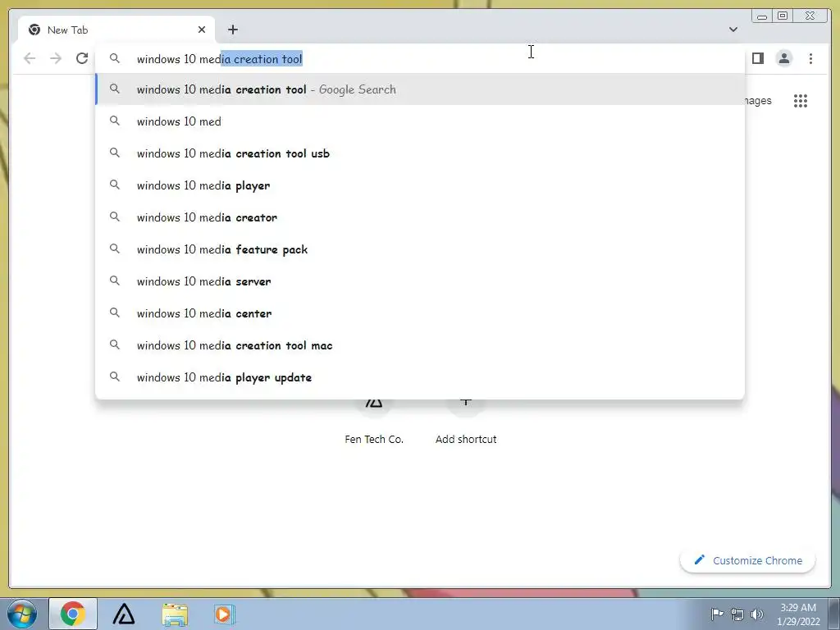
Task: Open the Chrome profile avatar
Action: [x=783, y=58]
